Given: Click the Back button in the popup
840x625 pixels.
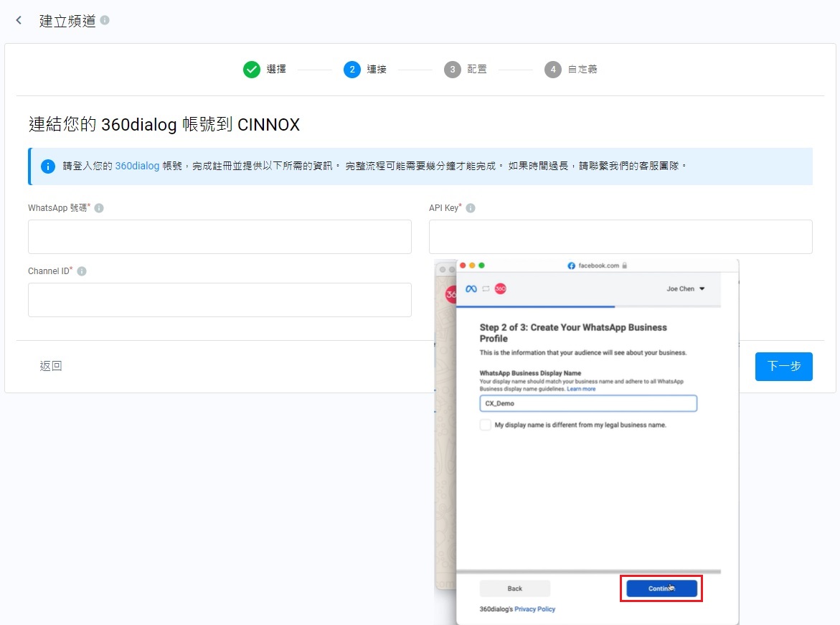Looking at the screenshot, I should pyautogui.click(x=515, y=588).
